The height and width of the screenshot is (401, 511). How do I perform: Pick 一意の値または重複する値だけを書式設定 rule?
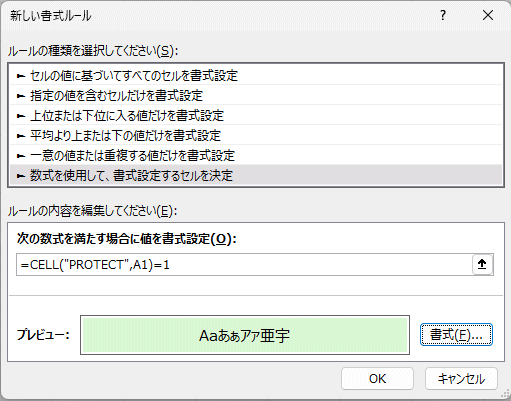[256, 156]
